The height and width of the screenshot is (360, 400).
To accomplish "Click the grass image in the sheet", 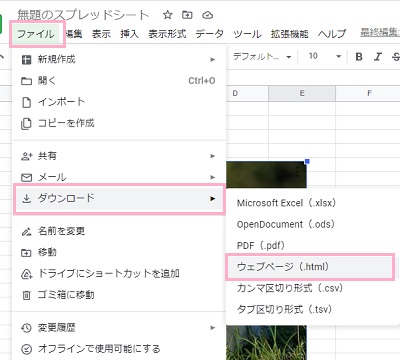I will click(266, 343).
